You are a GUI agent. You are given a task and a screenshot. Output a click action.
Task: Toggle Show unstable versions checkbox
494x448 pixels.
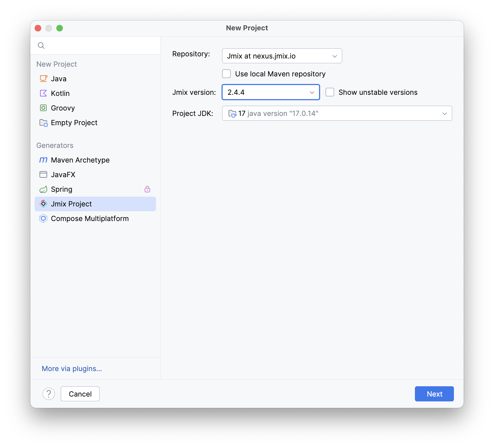coord(330,92)
